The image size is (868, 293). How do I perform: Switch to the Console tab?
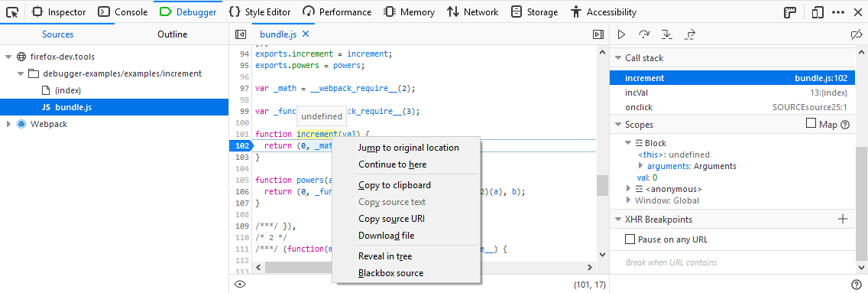[x=123, y=11]
